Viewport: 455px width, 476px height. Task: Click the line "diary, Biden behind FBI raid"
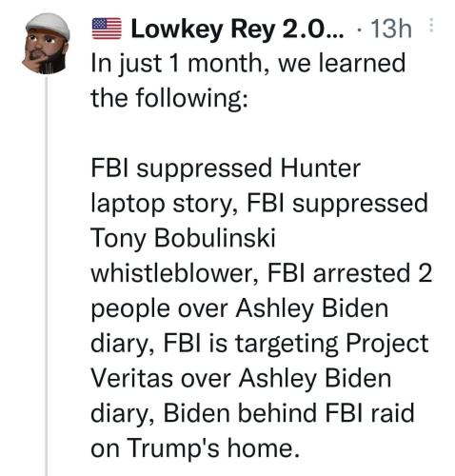[253, 414]
